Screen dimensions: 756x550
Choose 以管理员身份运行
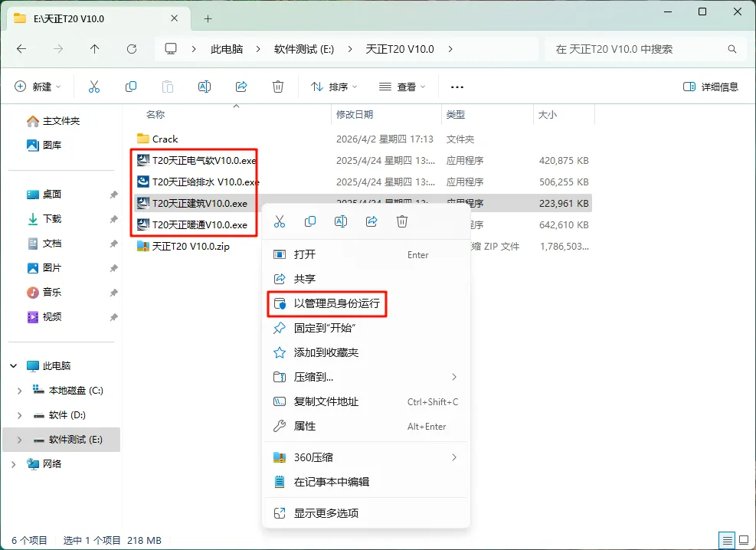click(366, 303)
